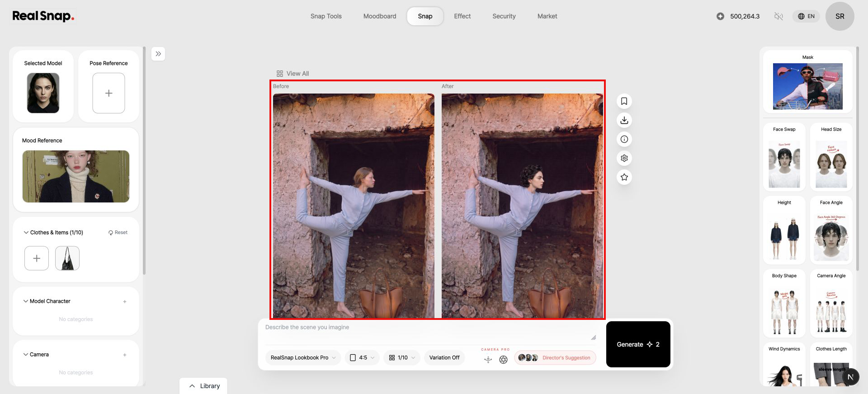Image resolution: width=868 pixels, height=394 pixels.
Task: Open result settings gear icon
Action: [624, 158]
